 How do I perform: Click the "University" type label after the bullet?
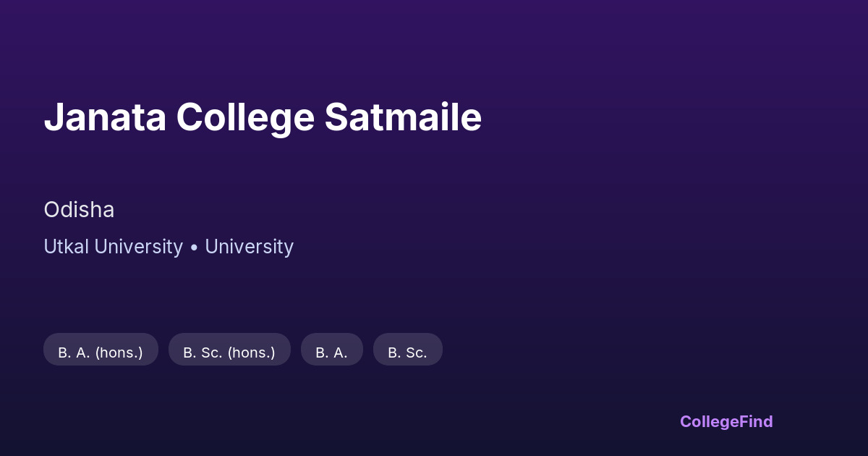tap(249, 247)
